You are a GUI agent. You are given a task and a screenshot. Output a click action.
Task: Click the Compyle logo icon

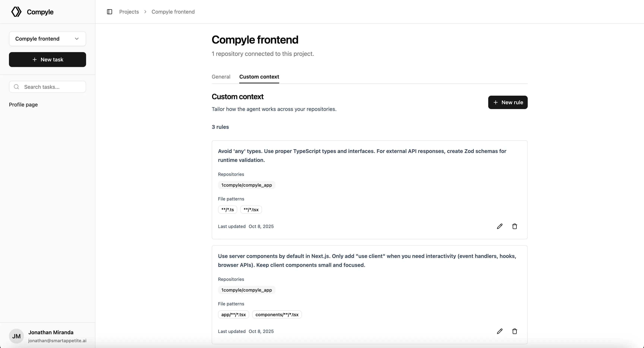(16, 12)
